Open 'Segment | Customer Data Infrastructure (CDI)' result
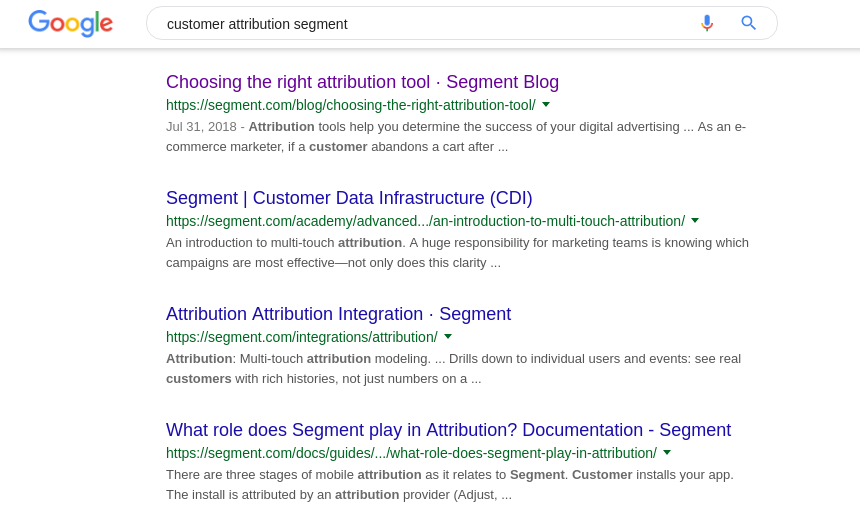 (349, 198)
